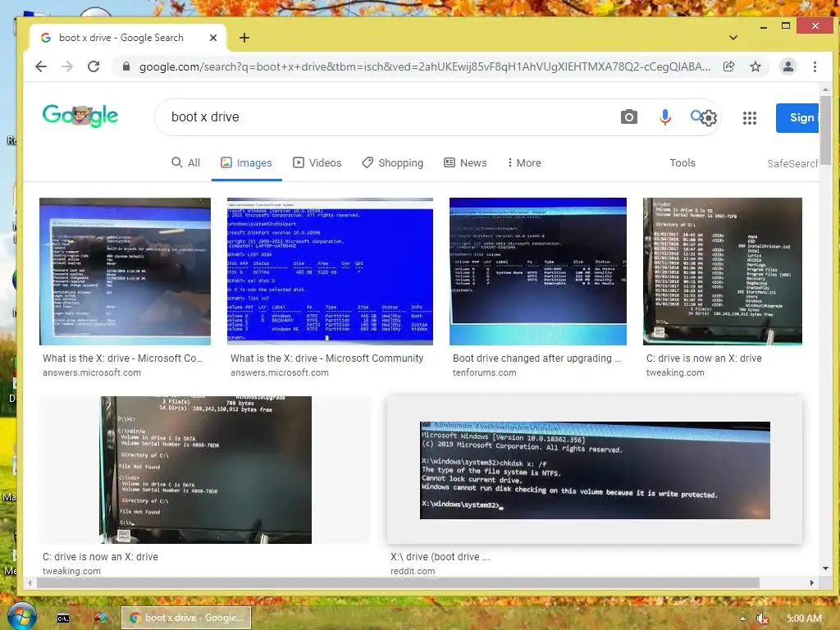Click the Google doodle logo

tap(80, 116)
